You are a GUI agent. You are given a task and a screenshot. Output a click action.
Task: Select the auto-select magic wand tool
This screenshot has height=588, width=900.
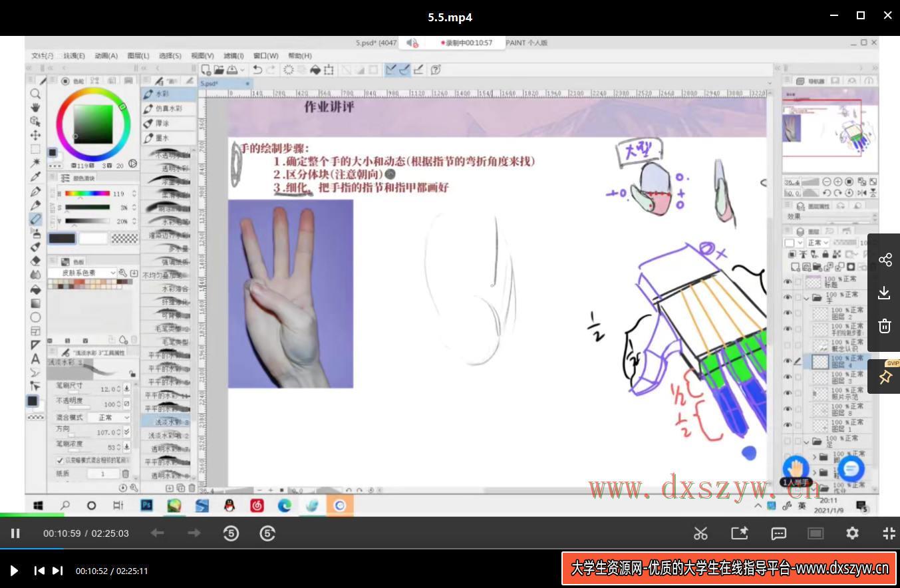[x=35, y=163]
